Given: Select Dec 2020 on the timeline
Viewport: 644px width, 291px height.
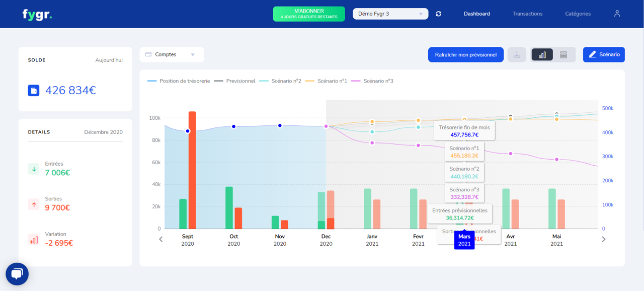Looking at the screenshot, I should pos(326,240).
